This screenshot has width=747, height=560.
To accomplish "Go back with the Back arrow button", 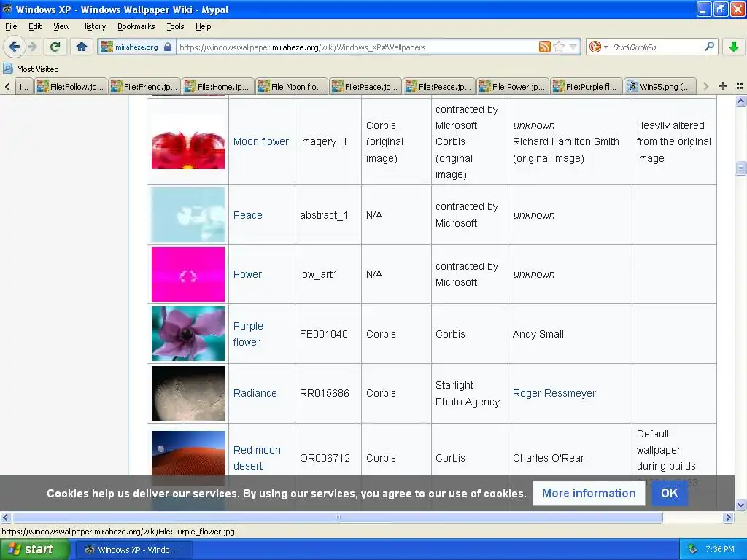I will coord(14,47).
